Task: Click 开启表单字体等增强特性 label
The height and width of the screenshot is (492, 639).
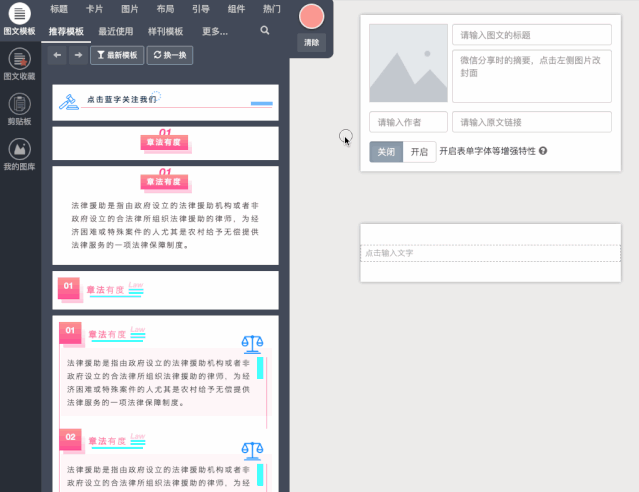Action: coord(487,151)
